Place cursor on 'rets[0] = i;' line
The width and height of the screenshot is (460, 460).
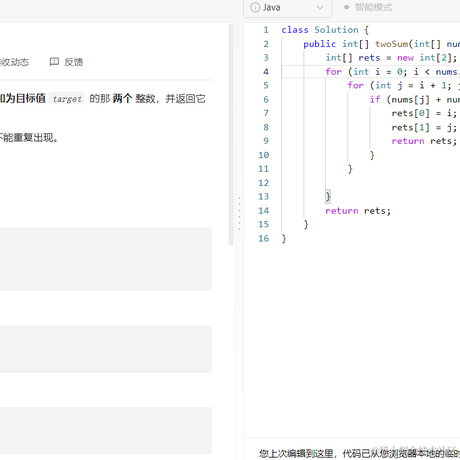(424, 113)
